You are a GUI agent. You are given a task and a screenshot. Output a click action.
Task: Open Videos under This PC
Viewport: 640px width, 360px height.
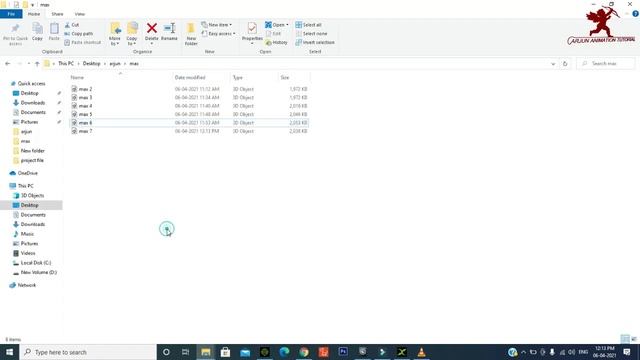coord(28,253)
